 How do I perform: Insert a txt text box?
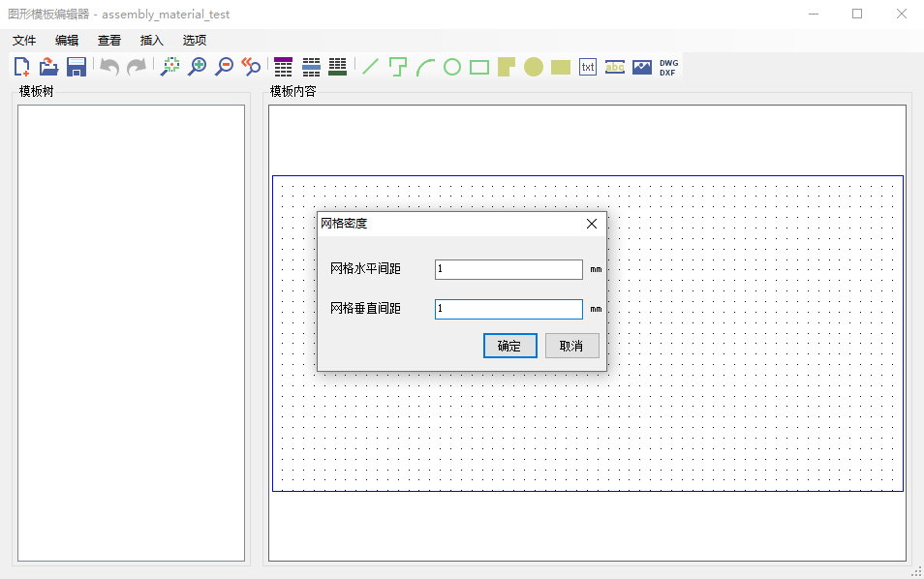588,67
